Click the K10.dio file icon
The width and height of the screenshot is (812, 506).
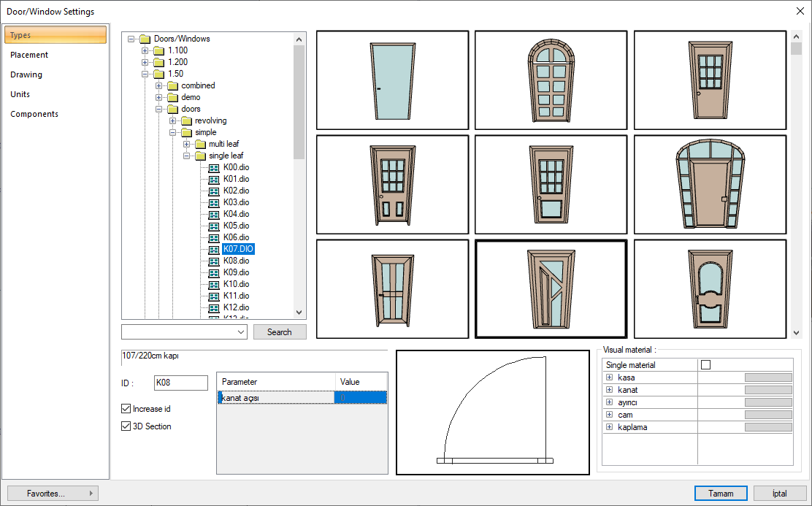[x=214, y=284]
